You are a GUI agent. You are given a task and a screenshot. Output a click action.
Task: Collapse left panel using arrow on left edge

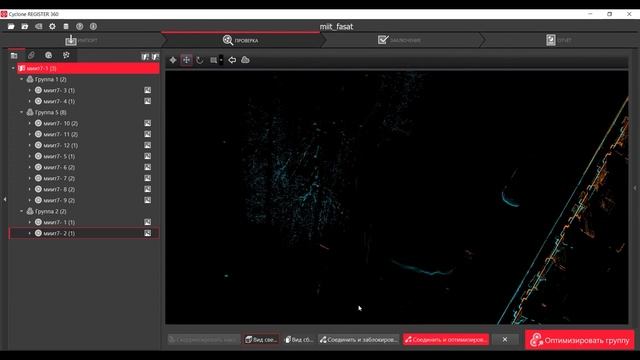[5, 200]
